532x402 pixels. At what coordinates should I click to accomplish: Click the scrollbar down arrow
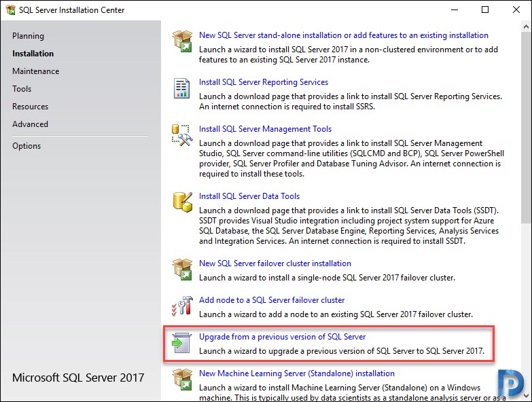pyautogui.click(x=526, y=396)
